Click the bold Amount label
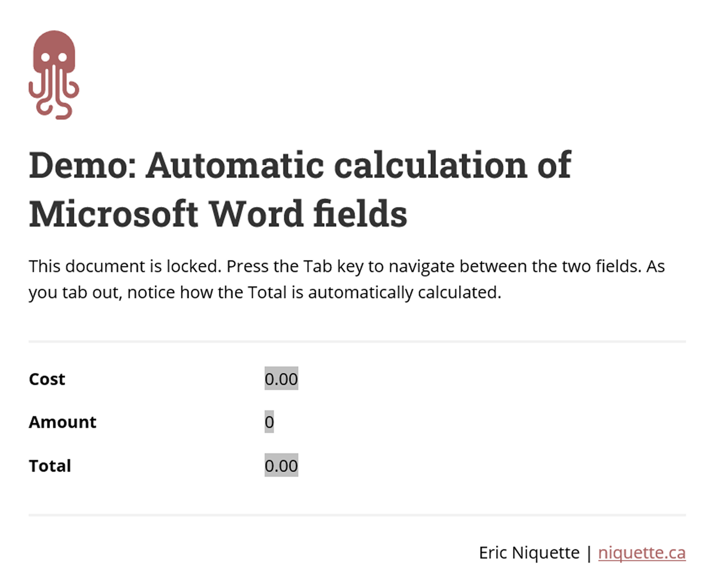Image resolution: width=713 pixels, height=588 pixels. [62, 422]
